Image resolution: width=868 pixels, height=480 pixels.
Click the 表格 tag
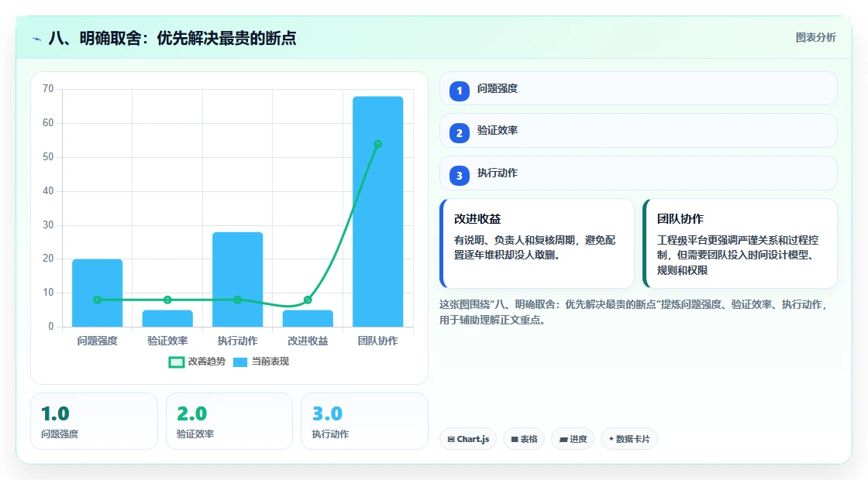pyautogui.click(x=524, y=439)
